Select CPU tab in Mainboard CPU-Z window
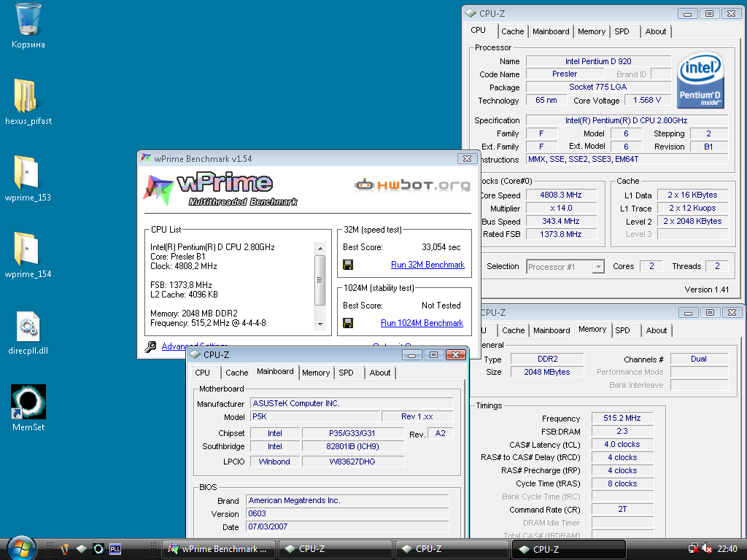 pos(203,373)
